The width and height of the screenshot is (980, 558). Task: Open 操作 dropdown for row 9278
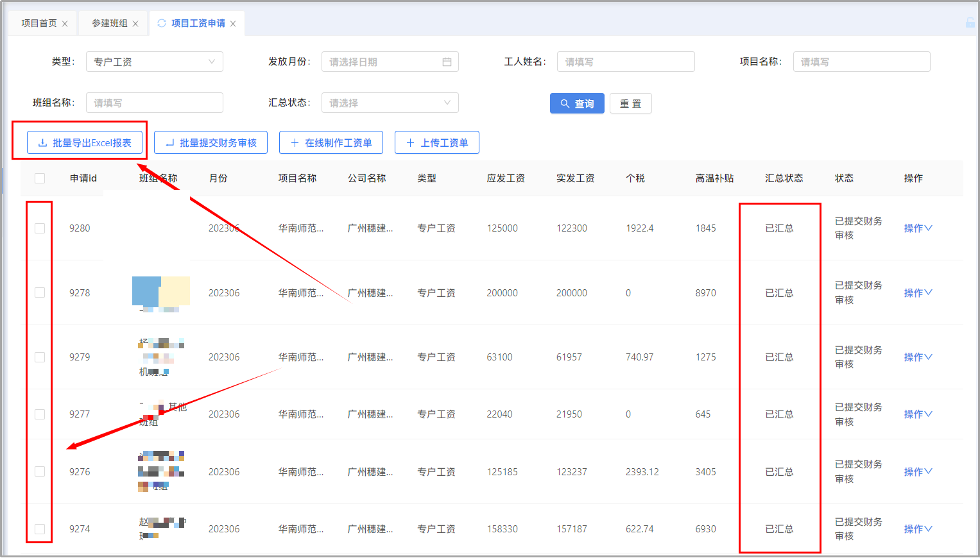point(918,293)
